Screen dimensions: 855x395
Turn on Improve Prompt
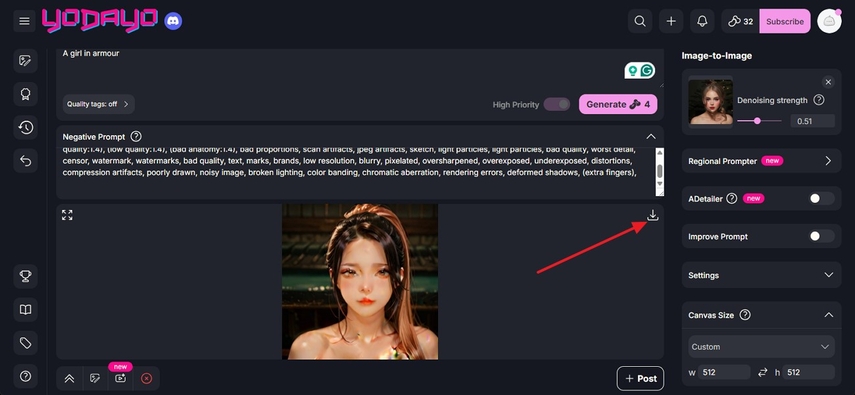coord(822,236)
